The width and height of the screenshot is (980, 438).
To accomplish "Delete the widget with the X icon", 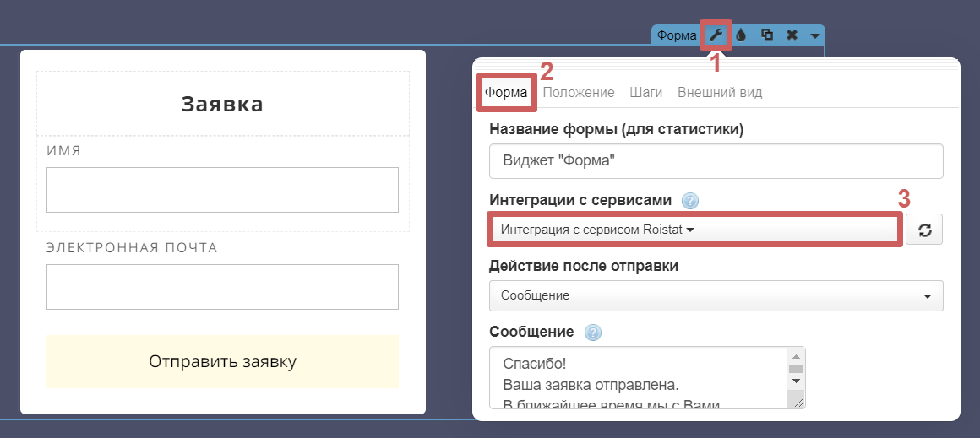I will coord(792,35).
